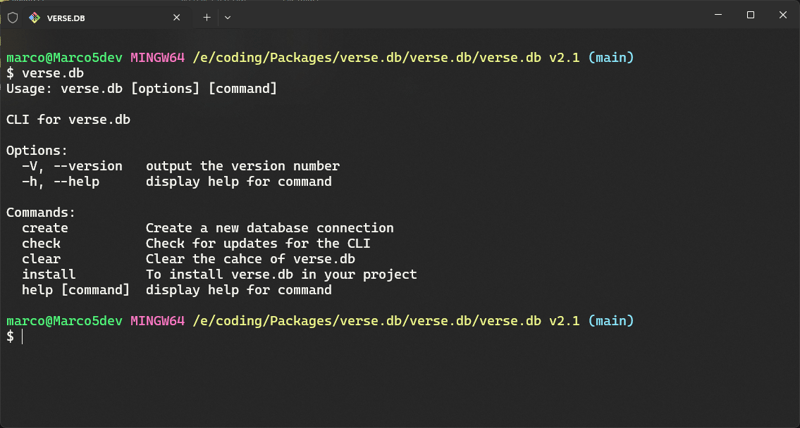
Task: Click the pink MINGW64 text in last prompt
Action: coord(157,321)
